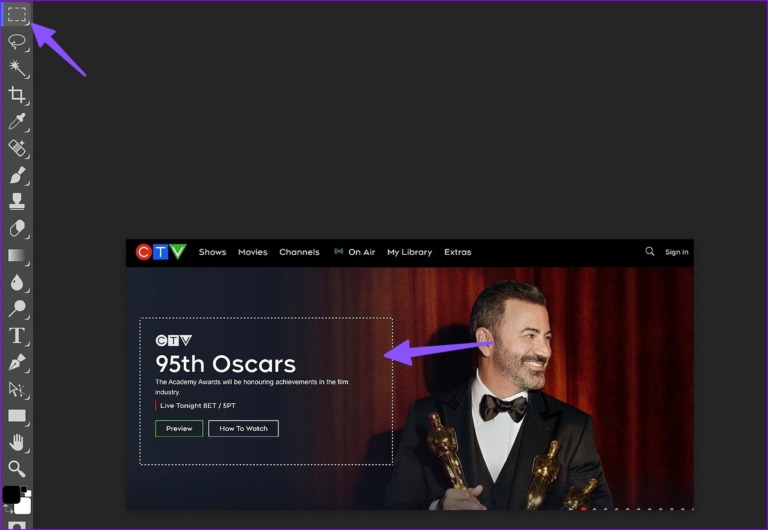This screenshot has height=530, width=768.
Task: Select the Healing Brush tool
Action: [17, 148]
